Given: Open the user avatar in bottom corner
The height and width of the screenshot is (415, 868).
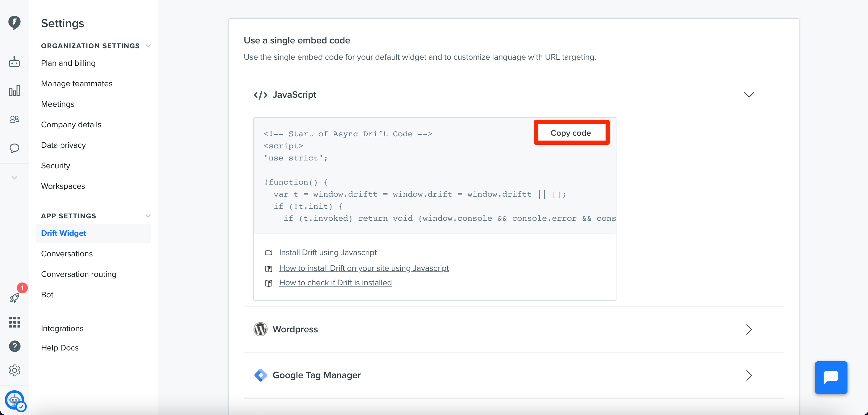Looking at the screenshot, I should click(x=14, y=401).
